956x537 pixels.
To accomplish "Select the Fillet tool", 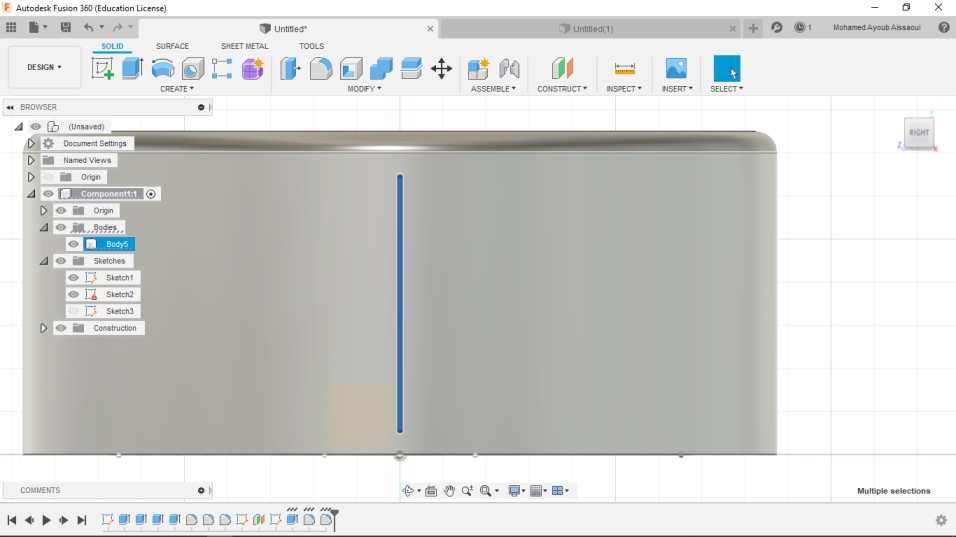I will click(x=321, y=68).
